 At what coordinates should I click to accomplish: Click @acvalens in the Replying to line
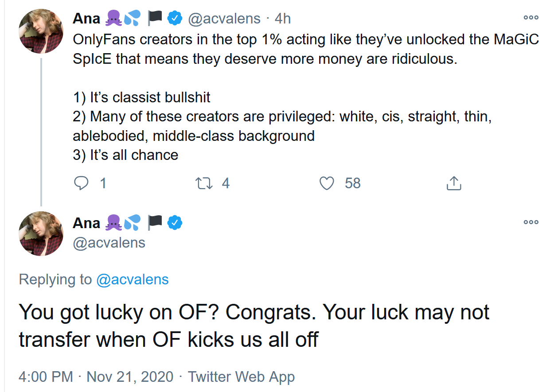[132, 279]
